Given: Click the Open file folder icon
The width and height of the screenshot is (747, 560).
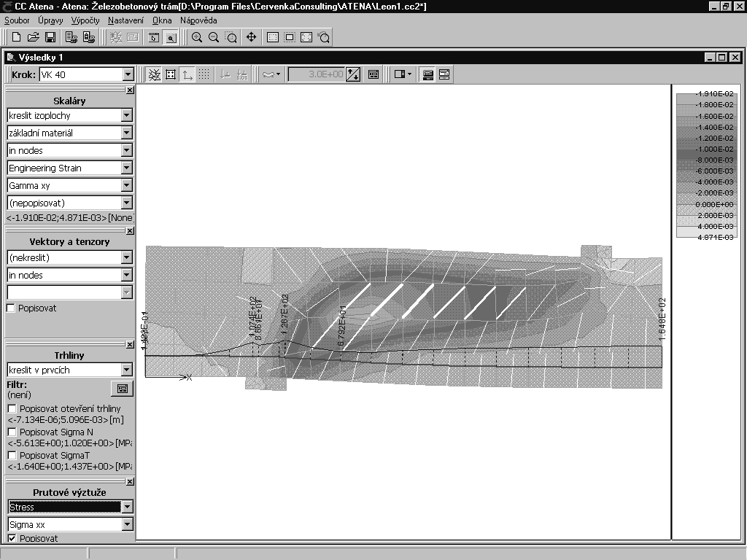Looking at the screenshot, I should click(33, 37).
